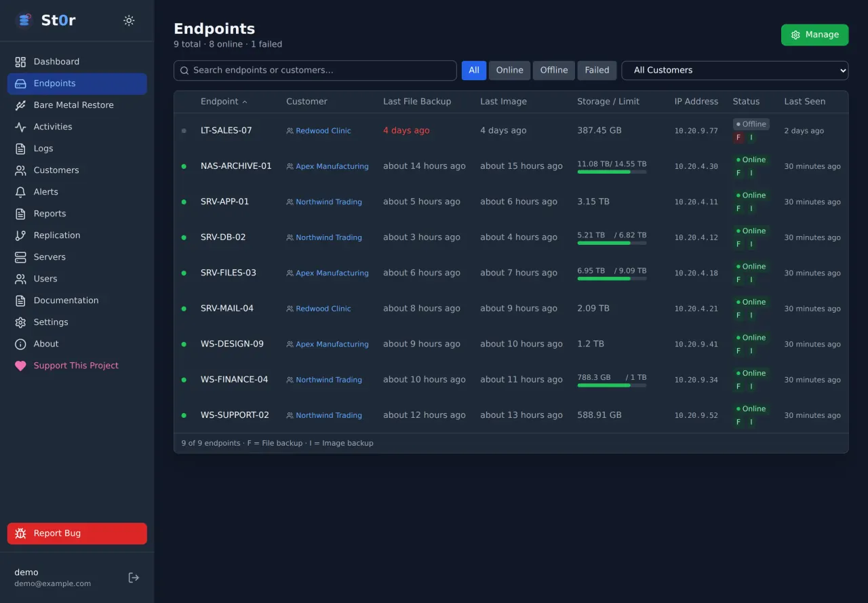Click the gray status dot for LT-SALES-07
The image size is (868, 603).
(184, 131)
